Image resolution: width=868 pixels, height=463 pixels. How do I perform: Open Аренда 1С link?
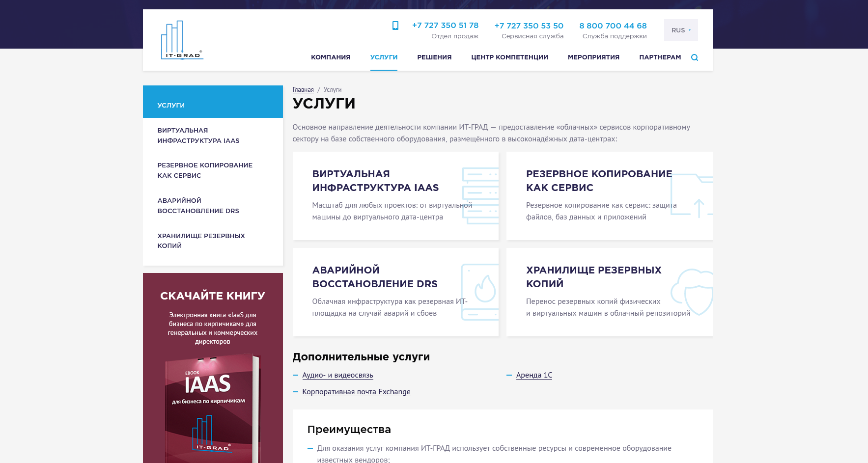534,375
